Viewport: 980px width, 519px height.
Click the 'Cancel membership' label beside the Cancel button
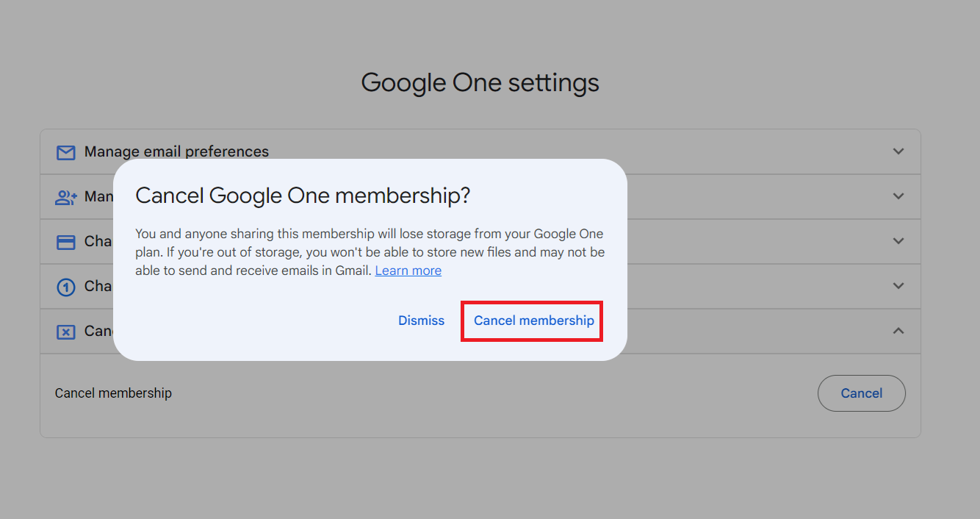coord(113,393)
